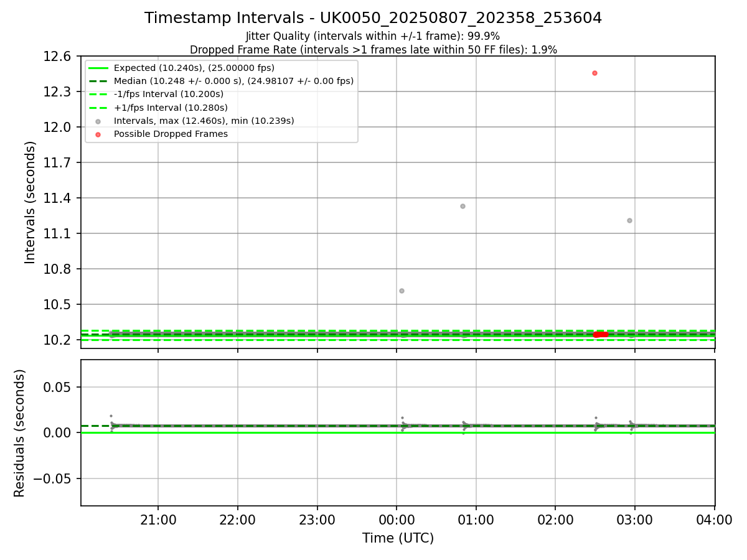Click the gray interval point near 11.33s
Image resolution: width=747 pixels, height=560 pixels.
463,206
